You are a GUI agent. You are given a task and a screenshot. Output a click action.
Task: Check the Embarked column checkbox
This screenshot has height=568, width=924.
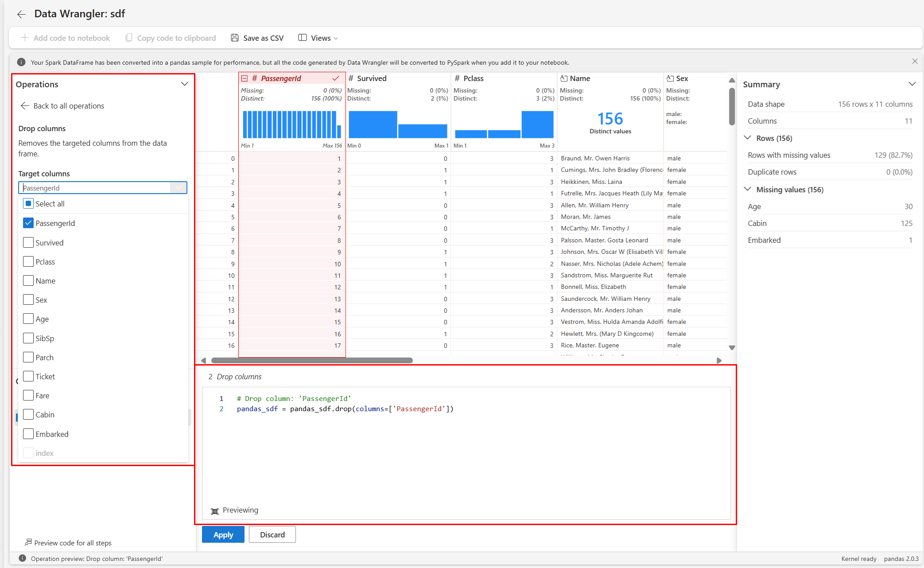click(x=28, y=434)
